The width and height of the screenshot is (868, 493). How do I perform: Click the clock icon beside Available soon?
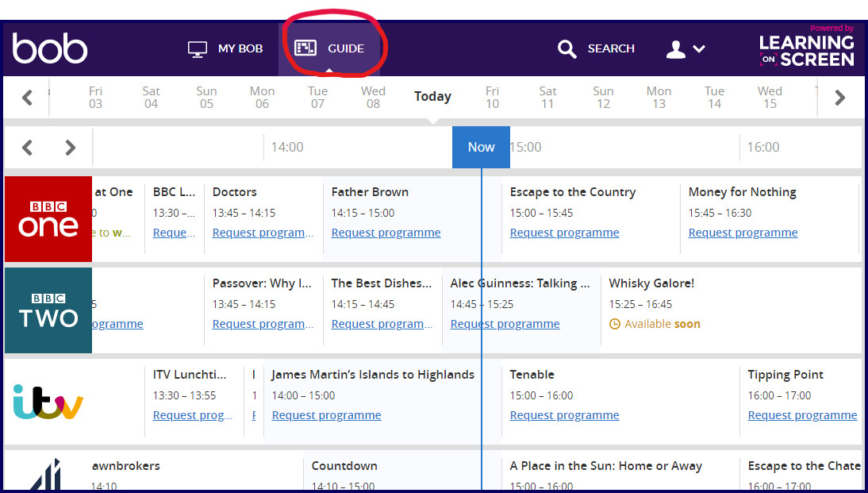point(616,324)
